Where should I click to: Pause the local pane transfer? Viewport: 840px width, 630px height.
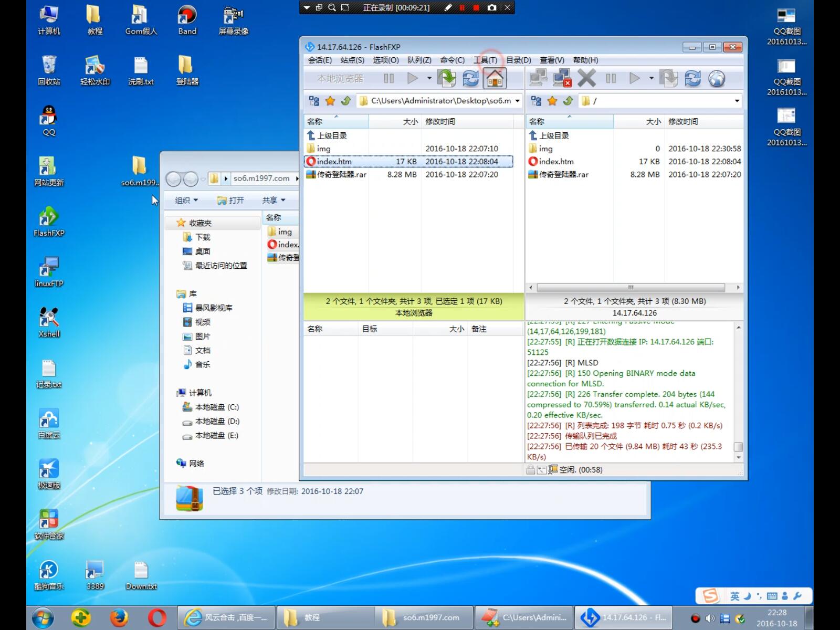tap(388, 78)
